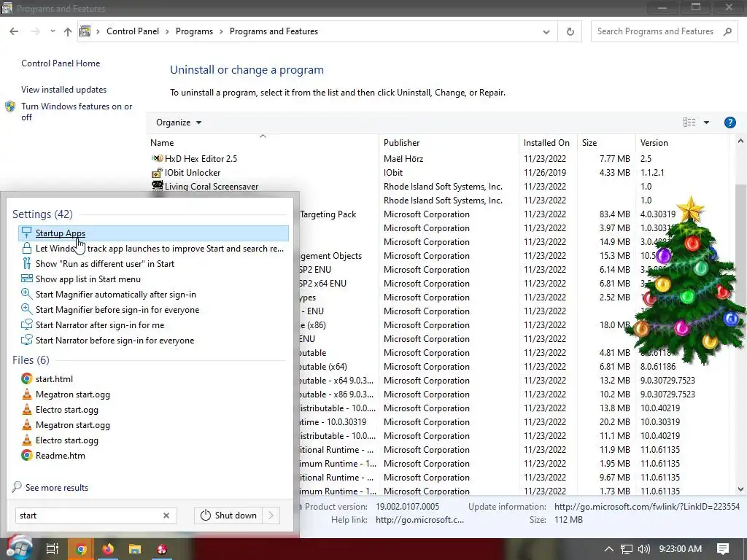Open start.html Chrome file icon
This screenshot has height=560, width=747.
coord(27,378)
